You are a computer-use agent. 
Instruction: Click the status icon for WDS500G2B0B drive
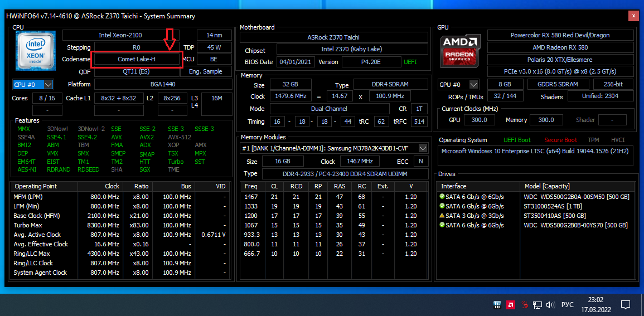442,225
